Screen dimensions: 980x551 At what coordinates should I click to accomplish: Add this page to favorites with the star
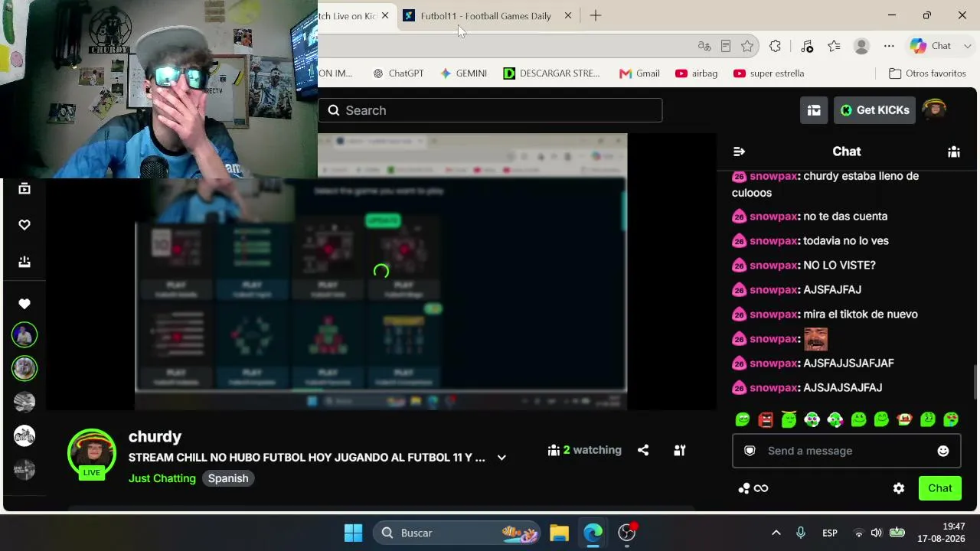pyautogui.click(x=747, y=46)
